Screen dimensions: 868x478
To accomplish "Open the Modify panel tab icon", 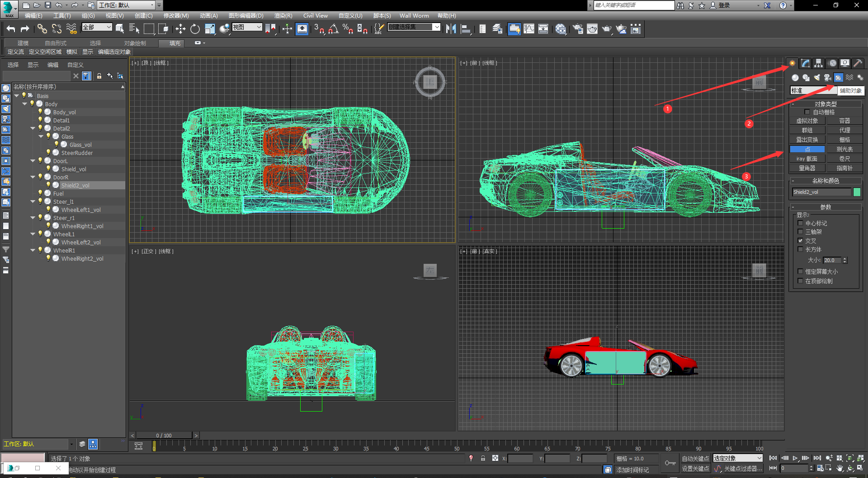I will click(805, 63).
